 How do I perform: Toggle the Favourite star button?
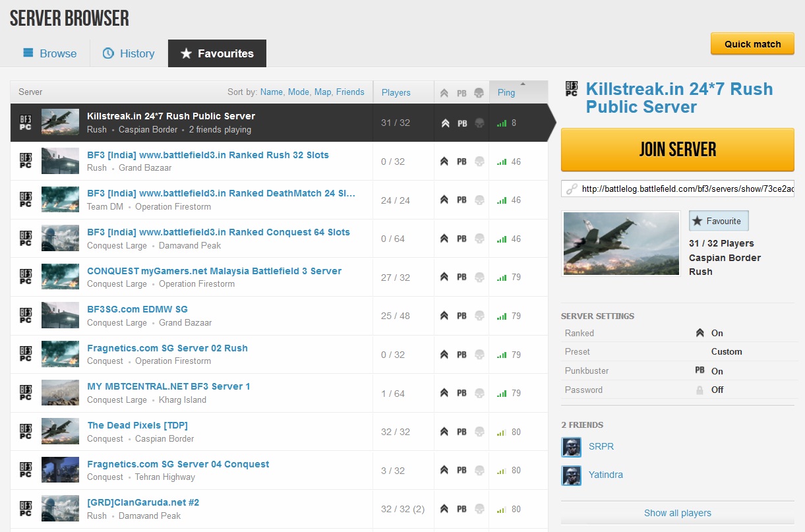pyautogui.click(x=719, y=221)
